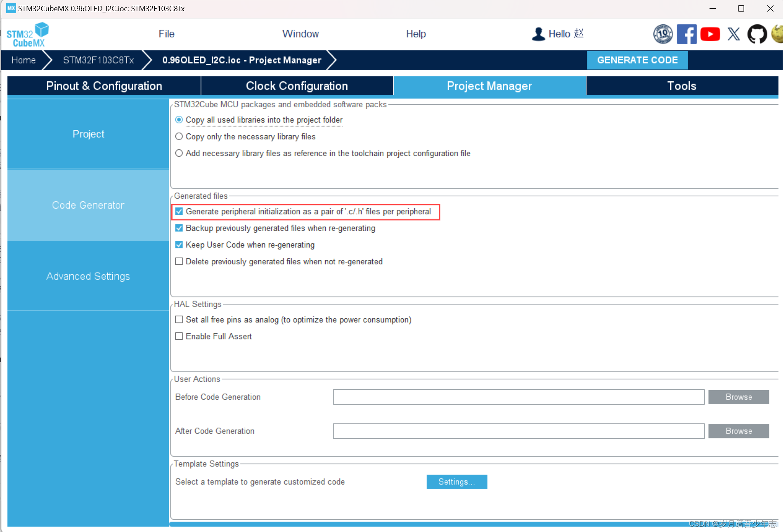Screen dimensions: 783x532
Task: Click the MX application icon in title bar
Action: click(11, 8)
